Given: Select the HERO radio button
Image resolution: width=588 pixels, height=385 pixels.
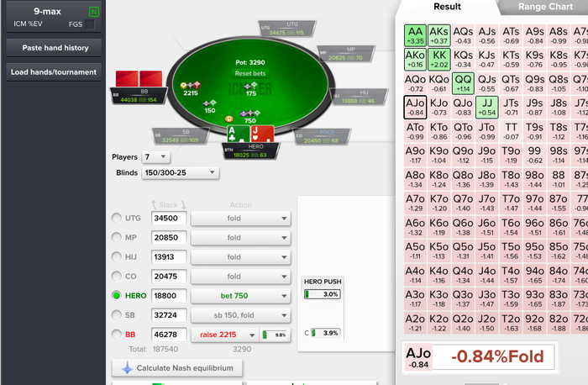Looking at the screenshot, I should coord(117,296).
